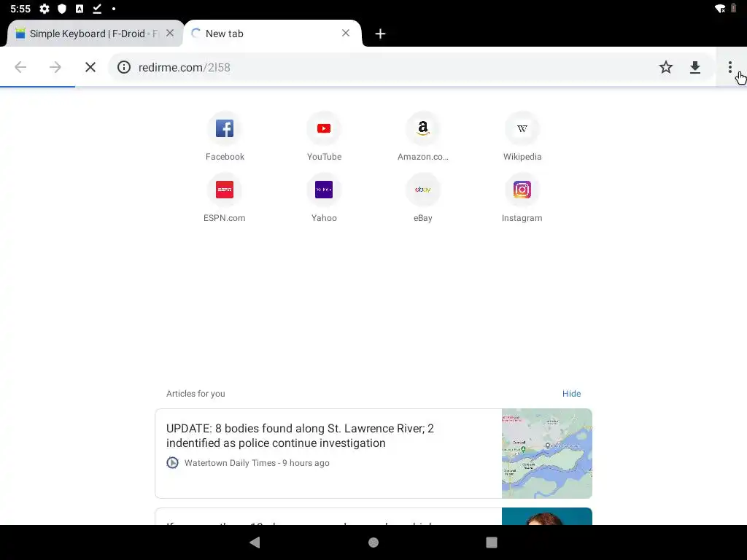Open the Wikipedia shortcut tile
Image resolution: width=747 pixels, height=560 pixels.
522,136
